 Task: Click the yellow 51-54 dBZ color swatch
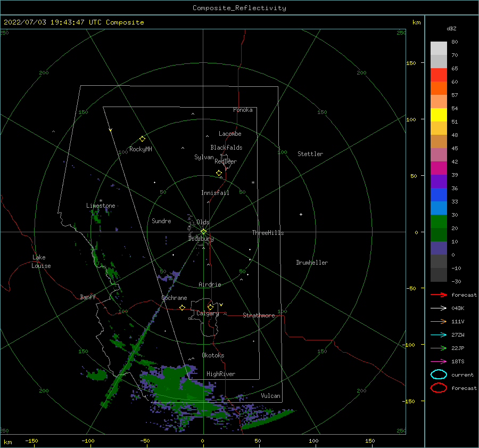[x=439, y=115]
